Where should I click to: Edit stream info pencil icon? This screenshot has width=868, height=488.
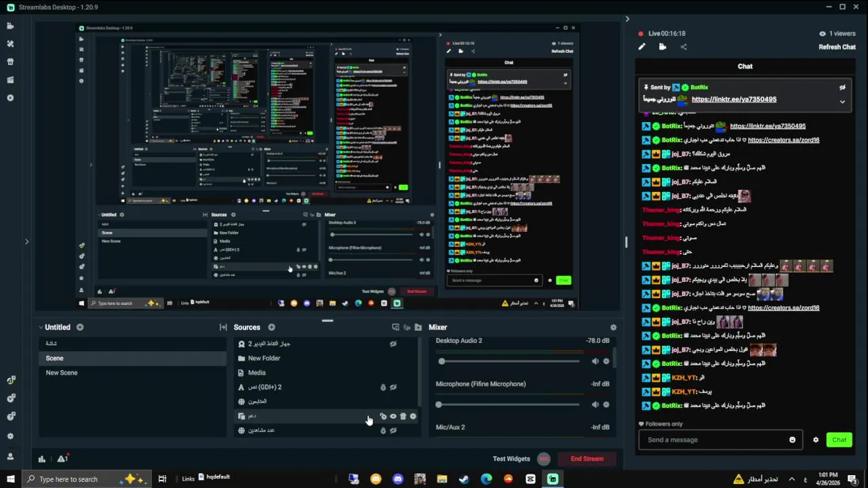(642, 47)
